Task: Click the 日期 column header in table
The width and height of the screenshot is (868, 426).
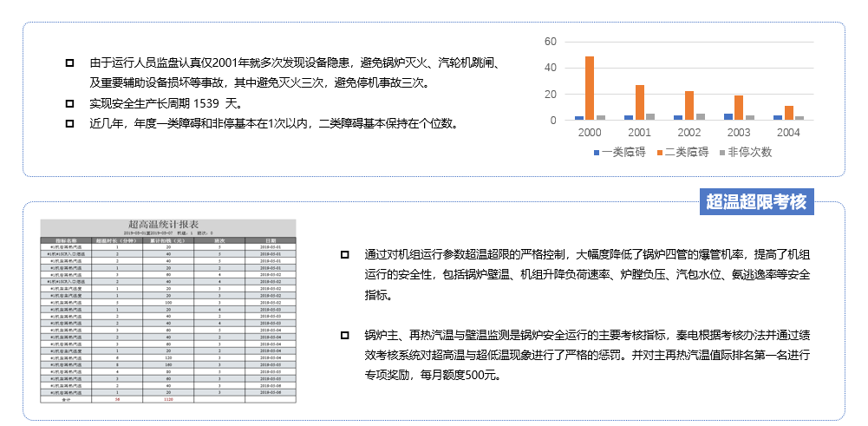Action: pos(271,240)
